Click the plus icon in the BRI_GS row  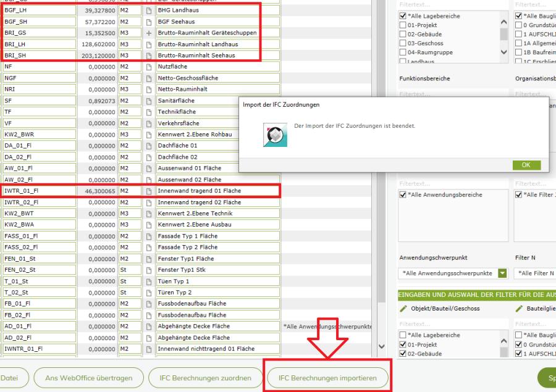point(149,33)
